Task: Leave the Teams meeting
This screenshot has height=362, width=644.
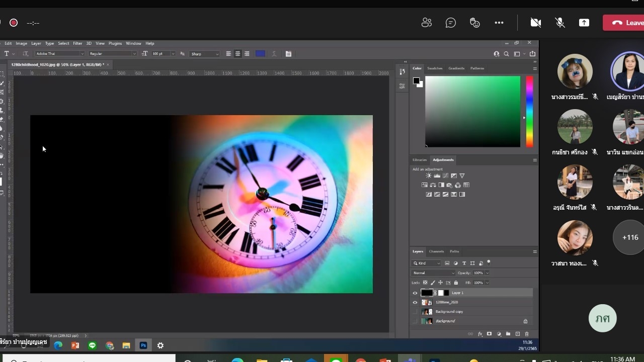Action: (624, 23)
